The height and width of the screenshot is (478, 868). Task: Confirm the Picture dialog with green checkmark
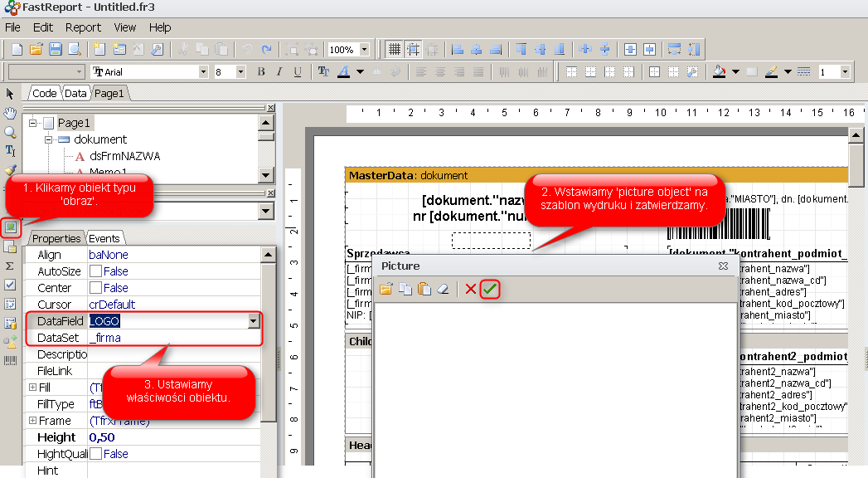490,289
